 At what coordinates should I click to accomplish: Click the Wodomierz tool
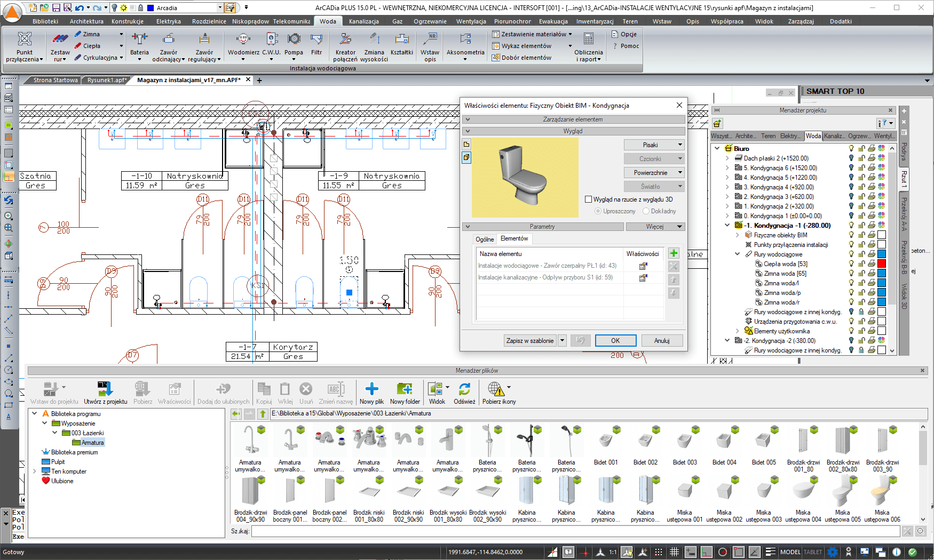pyautogui.click(x=243, y=47)
